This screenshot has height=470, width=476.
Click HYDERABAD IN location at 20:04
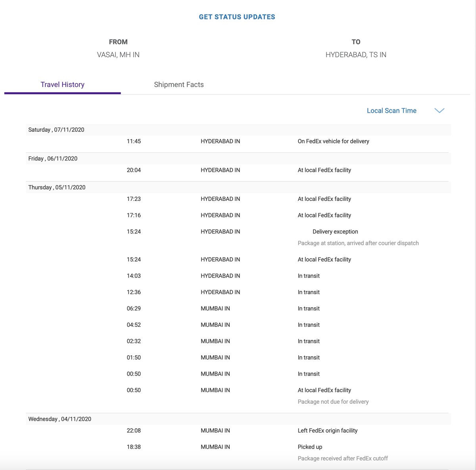click(220, 170)
